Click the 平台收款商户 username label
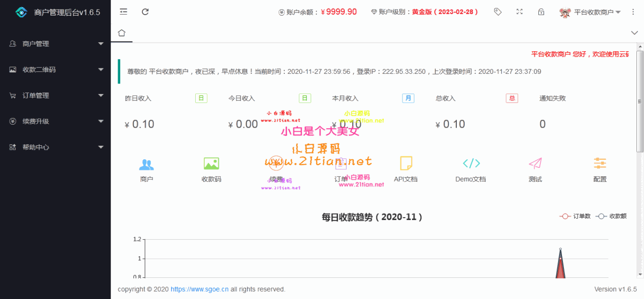Screen dimensions: 644x299 point(594,12)
